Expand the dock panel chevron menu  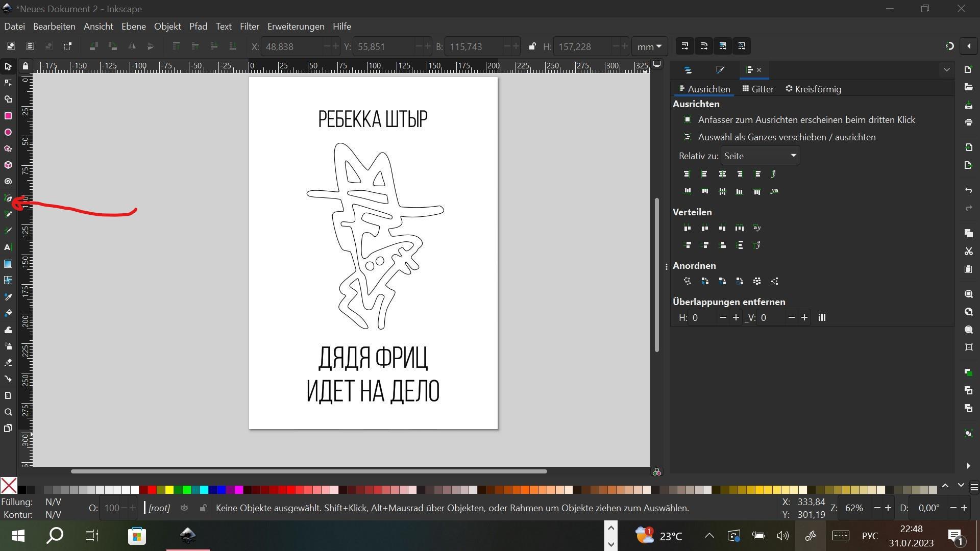tap(946, 70)
